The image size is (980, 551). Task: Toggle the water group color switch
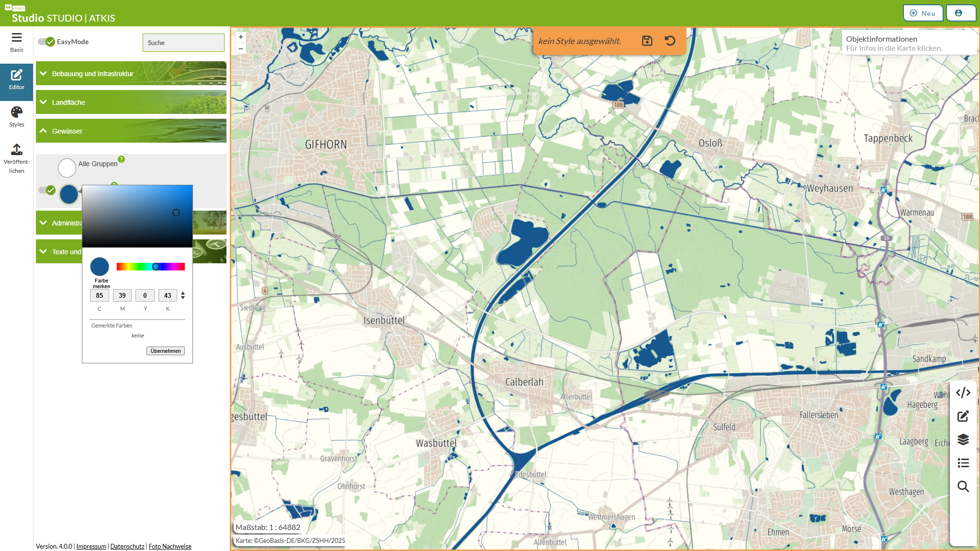coord(46,190)
